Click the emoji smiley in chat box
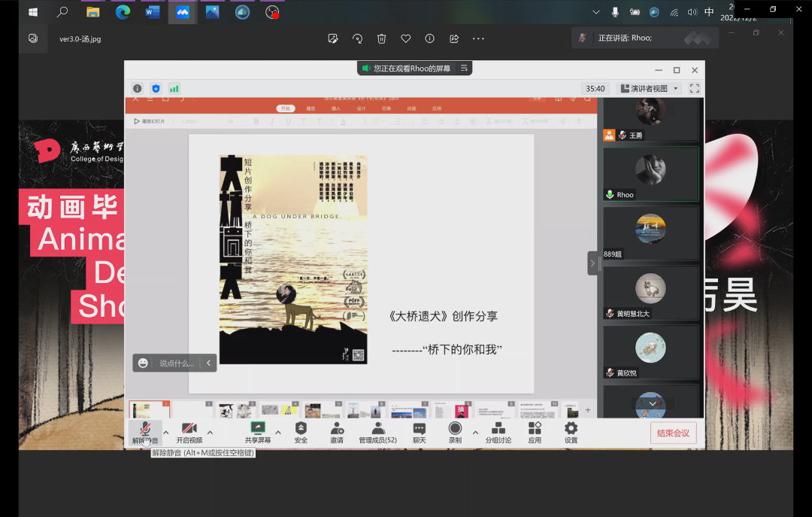The width and height of the screenshot is (812, 517). 143,363
